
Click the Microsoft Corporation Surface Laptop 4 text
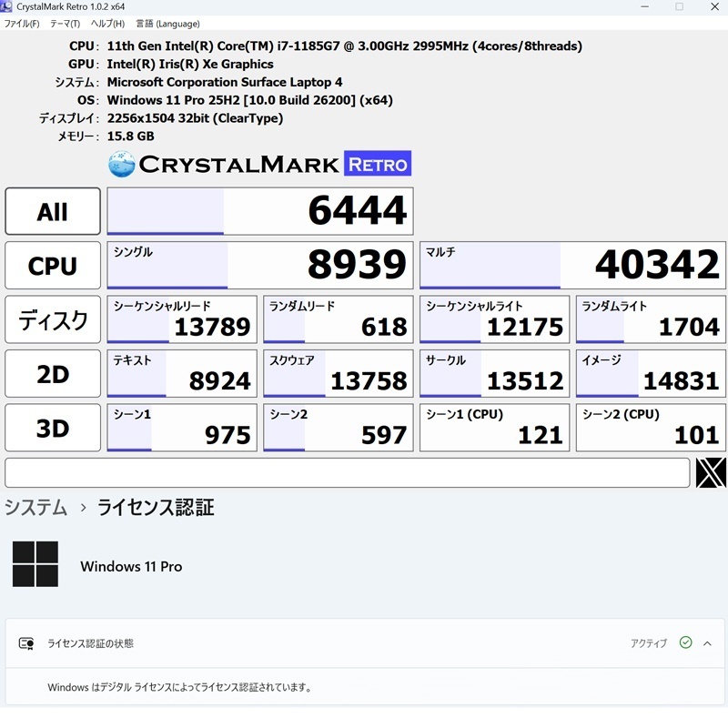tap(225, 82)
